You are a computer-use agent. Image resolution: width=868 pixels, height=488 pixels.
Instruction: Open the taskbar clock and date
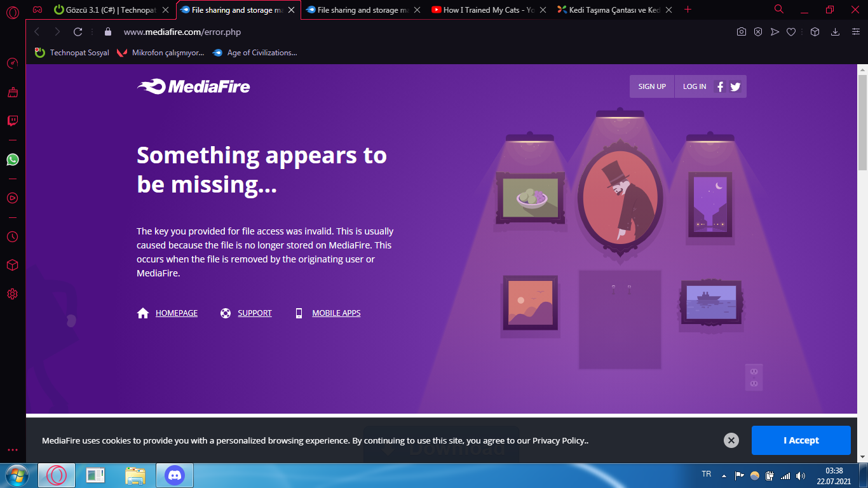click(x=834, y=475)
